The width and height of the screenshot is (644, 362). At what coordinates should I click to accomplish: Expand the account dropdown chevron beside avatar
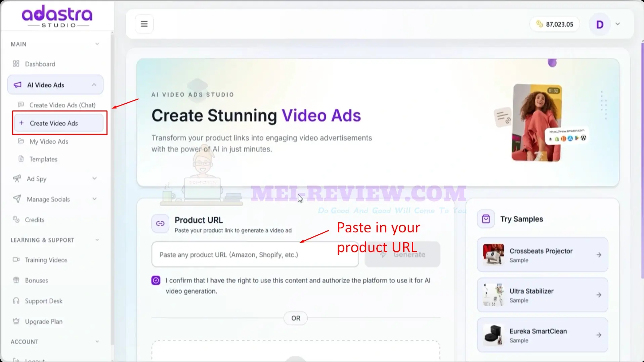coord(617,24)
